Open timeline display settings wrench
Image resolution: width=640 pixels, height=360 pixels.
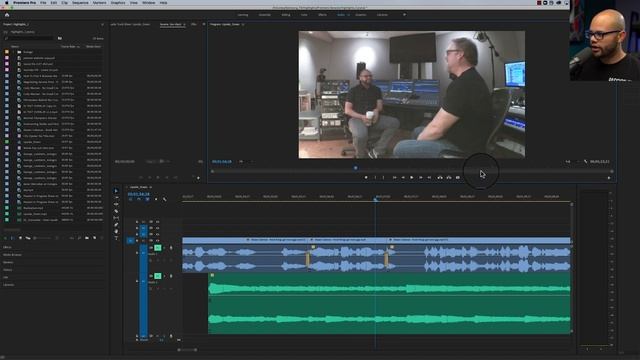point(164,200)
